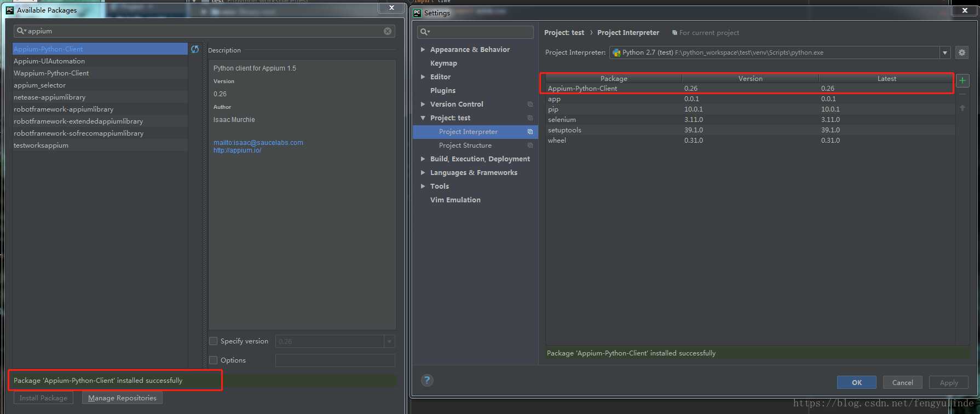
Task: Select robotframework-sofrecomappiumlibrary package
Action: tap(100, 133)
